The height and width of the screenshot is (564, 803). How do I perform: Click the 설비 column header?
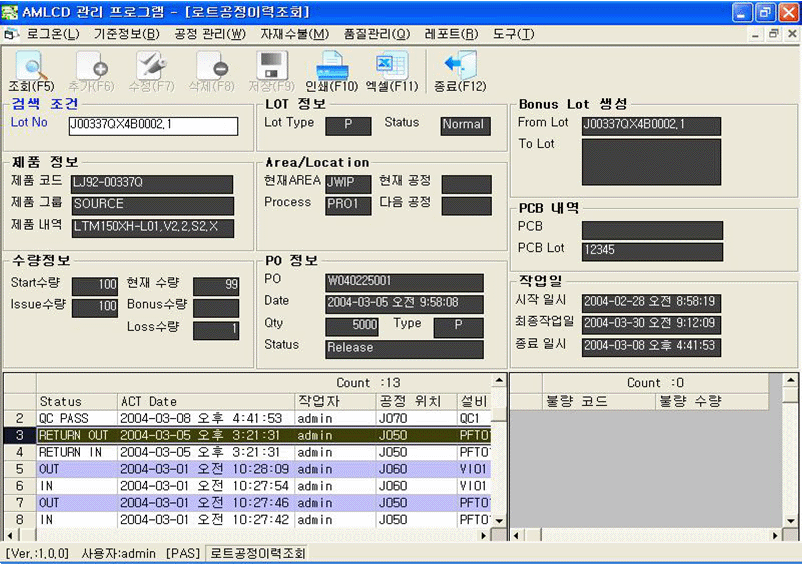pos(474,402)
